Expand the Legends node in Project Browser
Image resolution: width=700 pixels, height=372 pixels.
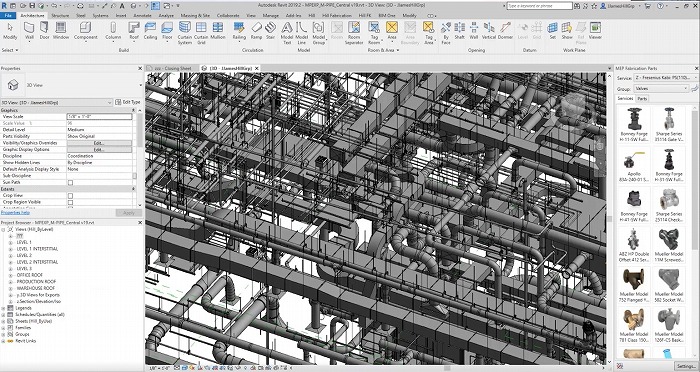(x=4, y=308)
